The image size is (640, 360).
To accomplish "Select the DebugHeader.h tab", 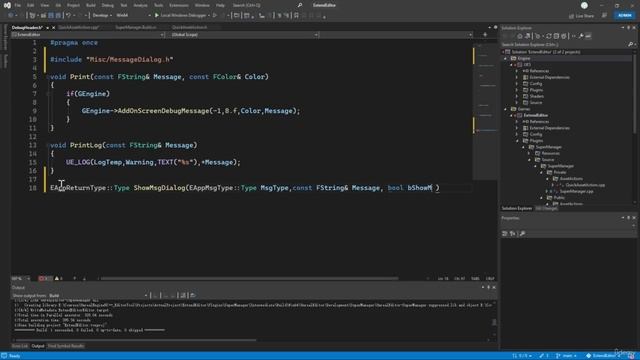I will (27, 27).
